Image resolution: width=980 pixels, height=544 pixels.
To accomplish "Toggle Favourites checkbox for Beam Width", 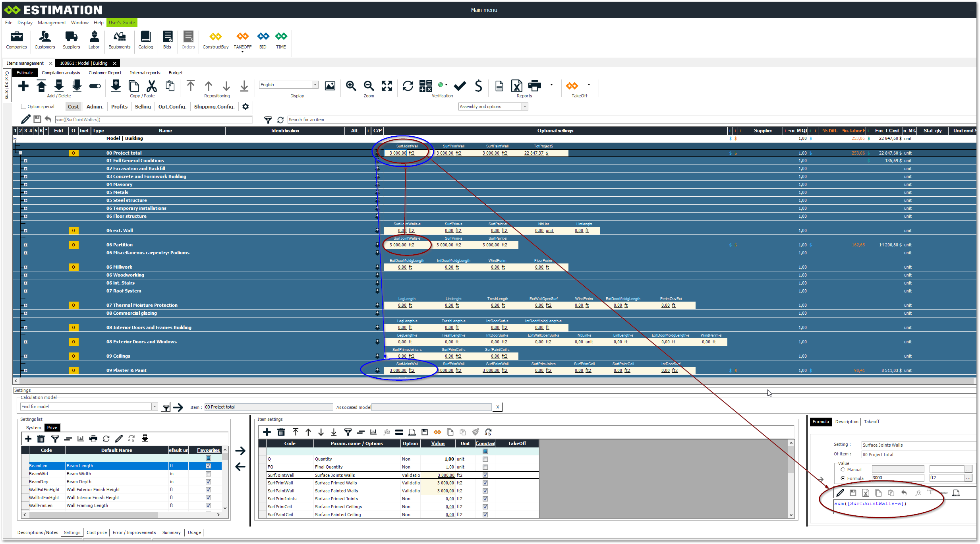I will coord(208,474).
